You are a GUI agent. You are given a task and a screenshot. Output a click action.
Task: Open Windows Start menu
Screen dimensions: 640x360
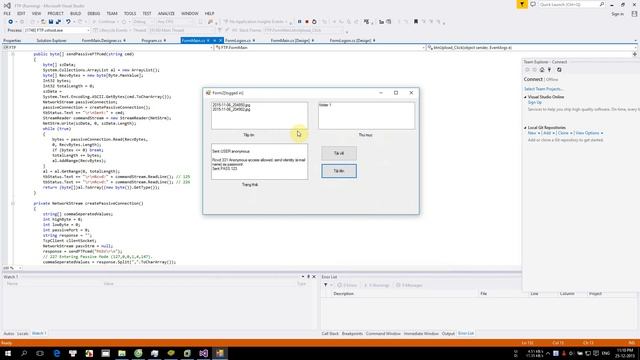[8, 353]
